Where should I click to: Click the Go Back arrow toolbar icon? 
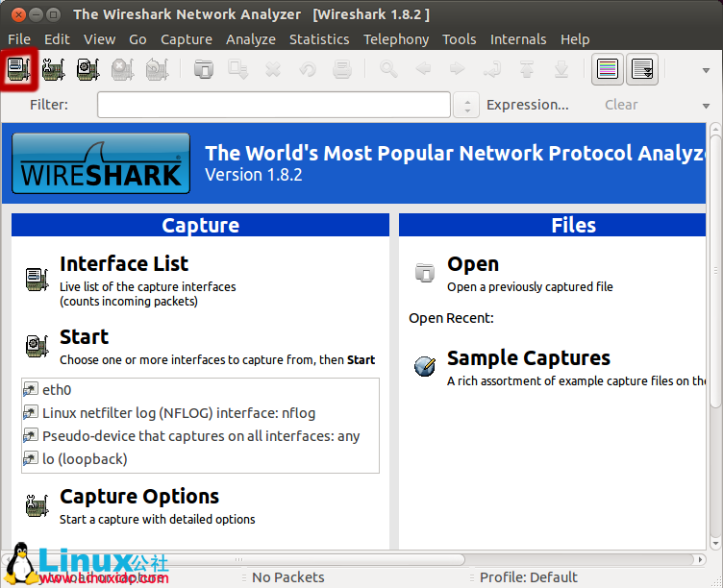423,69
